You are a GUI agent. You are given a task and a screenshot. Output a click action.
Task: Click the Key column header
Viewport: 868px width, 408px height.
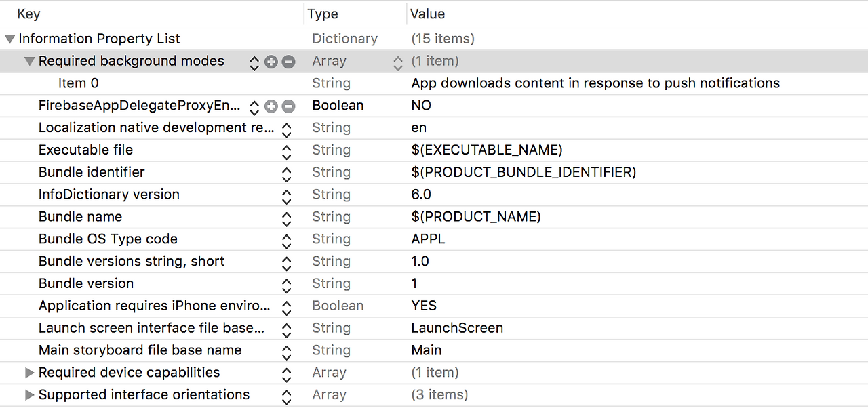[x=28, y=14]
